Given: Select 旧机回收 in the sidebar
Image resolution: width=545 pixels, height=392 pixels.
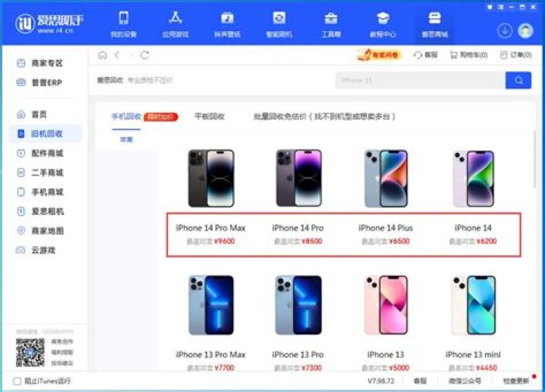Looking at the screenshot, I should pos(46,133).
